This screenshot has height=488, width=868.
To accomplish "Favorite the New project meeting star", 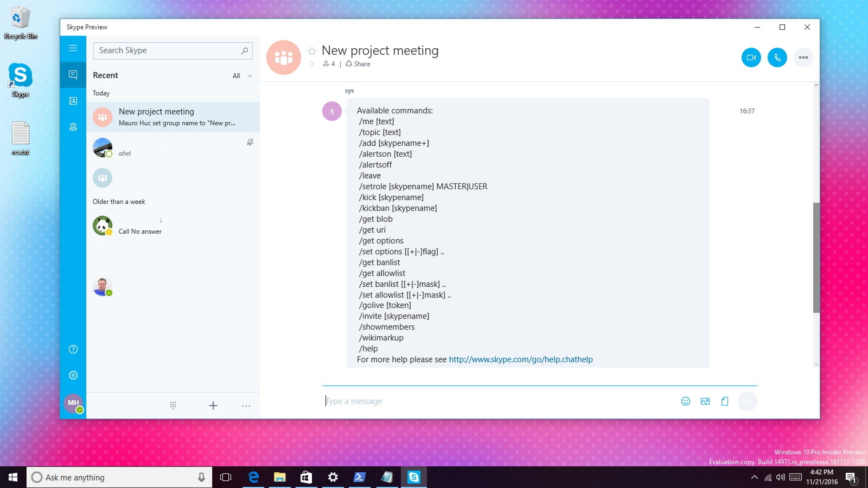I will point(312,51).
